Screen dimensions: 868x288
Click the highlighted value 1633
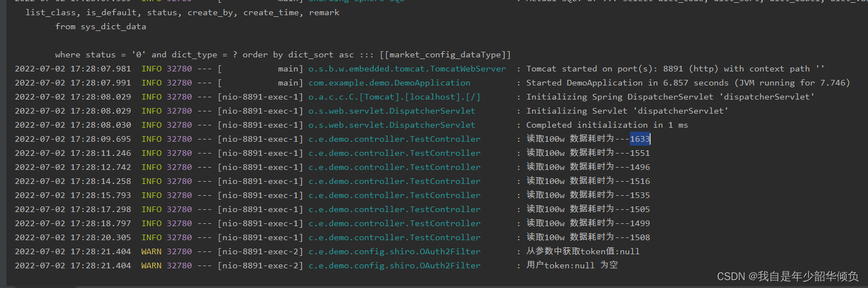click(x=640, y=139)
